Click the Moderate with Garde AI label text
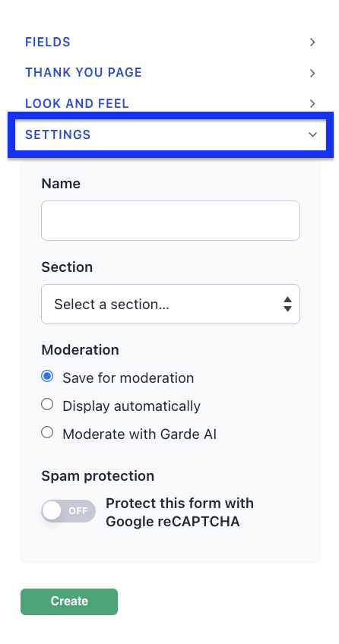Screen dimensions: 339x644 click(x=139, y=434)
